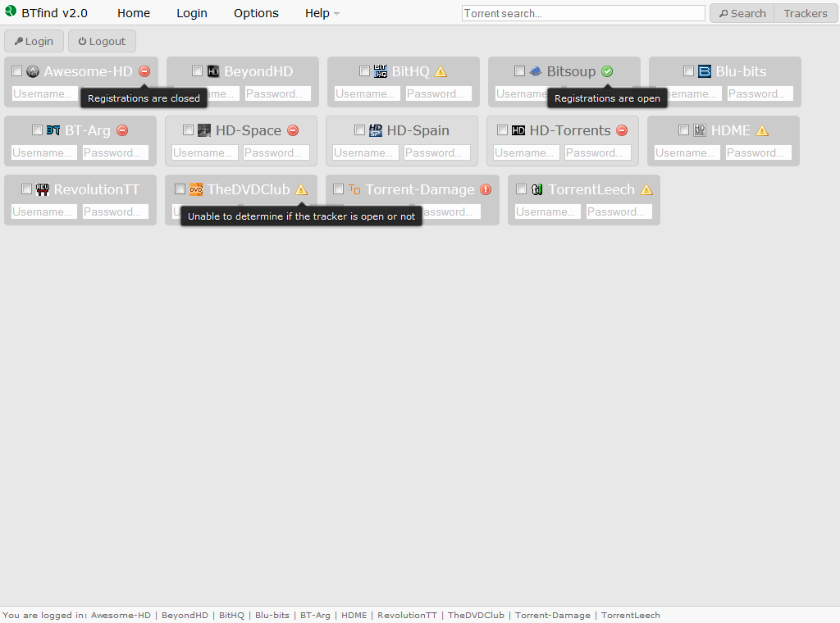Check the HD-Spain checkbox
840x623 pixels.
tap(359, 130)
